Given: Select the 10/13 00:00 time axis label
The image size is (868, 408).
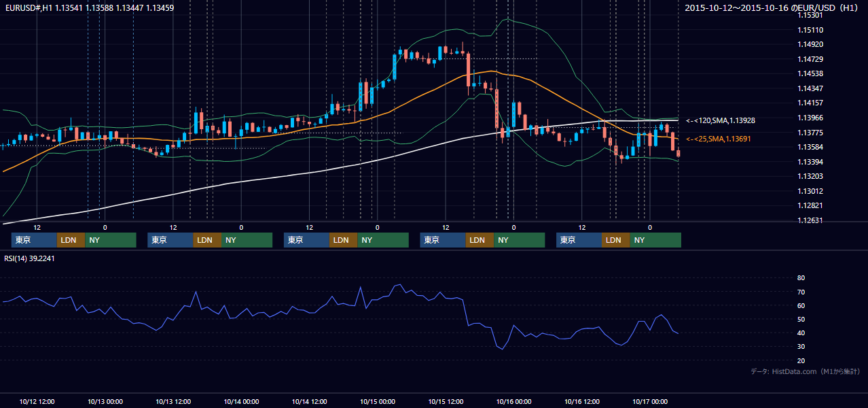Looking at the screenshot, I should (105, 401).
